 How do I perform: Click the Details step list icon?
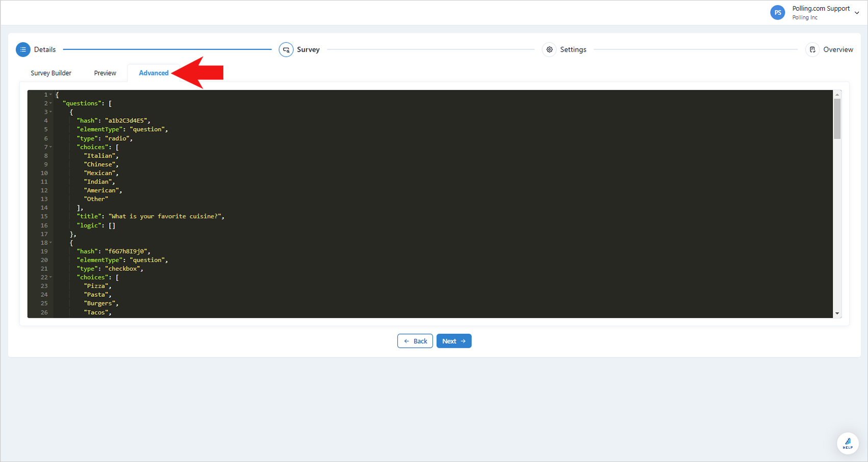[x=23, y=49]
